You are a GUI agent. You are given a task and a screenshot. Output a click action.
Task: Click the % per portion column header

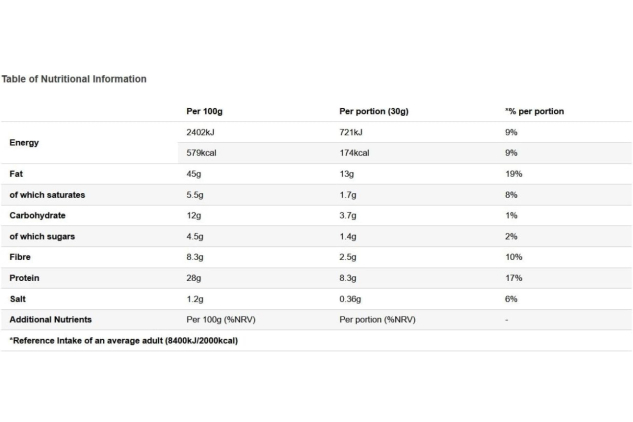tap(534, 111)
